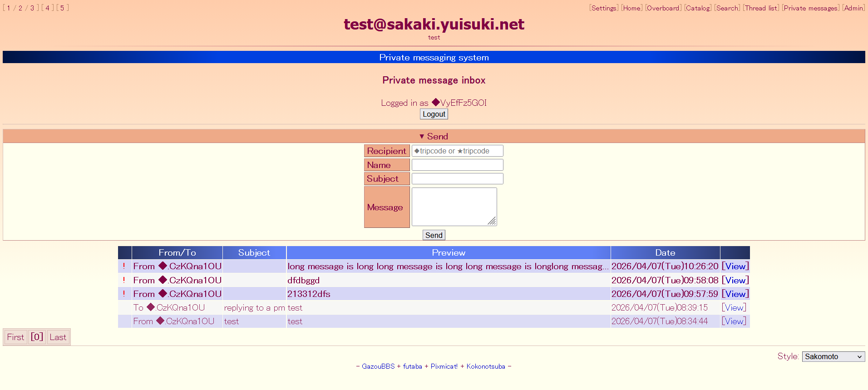
Task: Open the Admin page
Action: [853, 8]
